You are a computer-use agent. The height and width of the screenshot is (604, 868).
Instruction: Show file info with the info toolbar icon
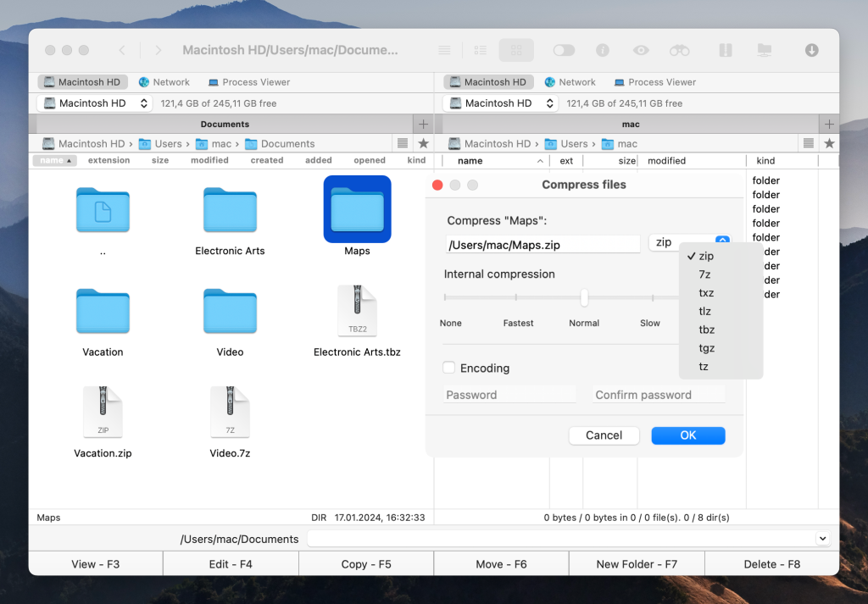pyautogui.click(x=602, y=50)
